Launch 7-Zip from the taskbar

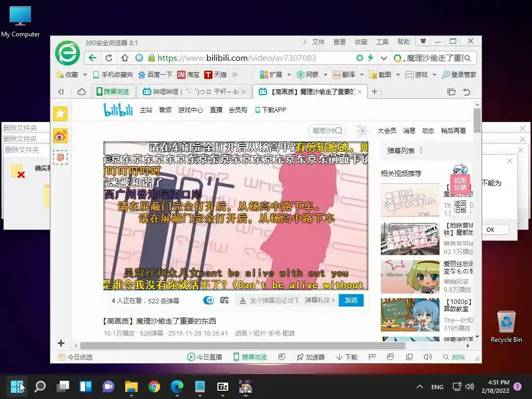tap(222, 387)
